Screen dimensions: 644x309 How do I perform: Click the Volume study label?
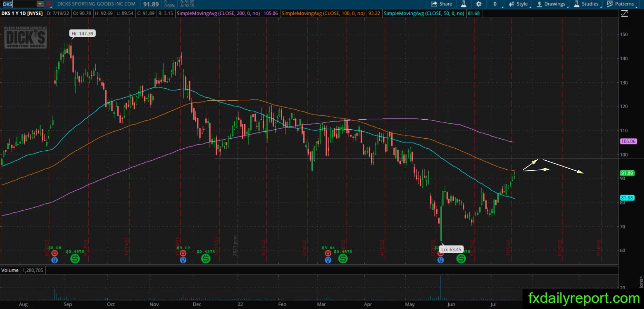10,270
